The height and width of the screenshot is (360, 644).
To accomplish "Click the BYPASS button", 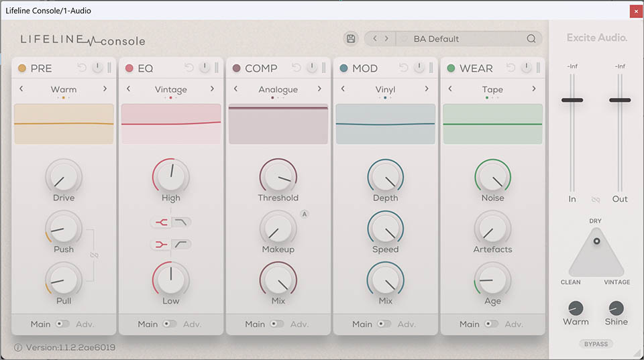I will [x=596, y=344].
